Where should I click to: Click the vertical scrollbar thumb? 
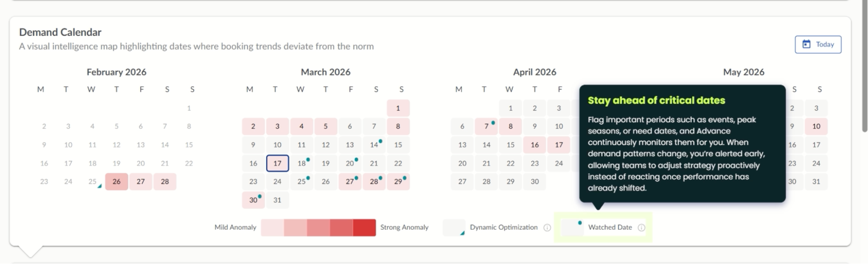[x=865, y=65]
